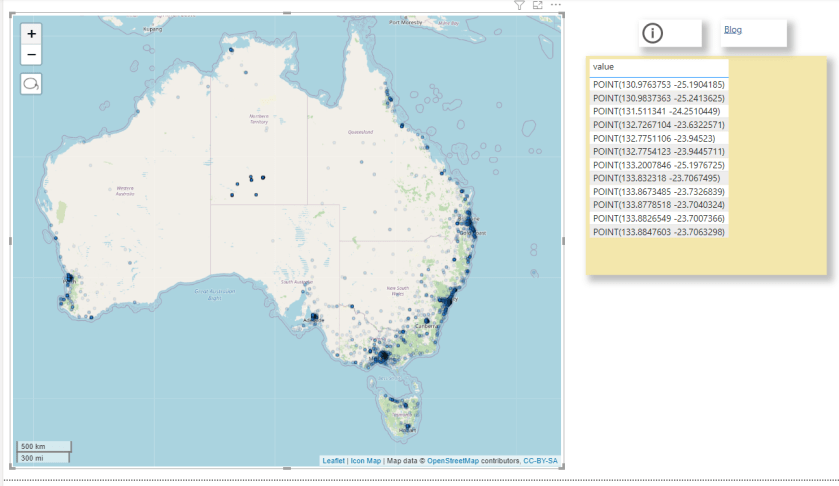Screen dimensions: 839x486
Task: Click the map visual's bottom-right resize handle
Action: (x=562, y=467)
